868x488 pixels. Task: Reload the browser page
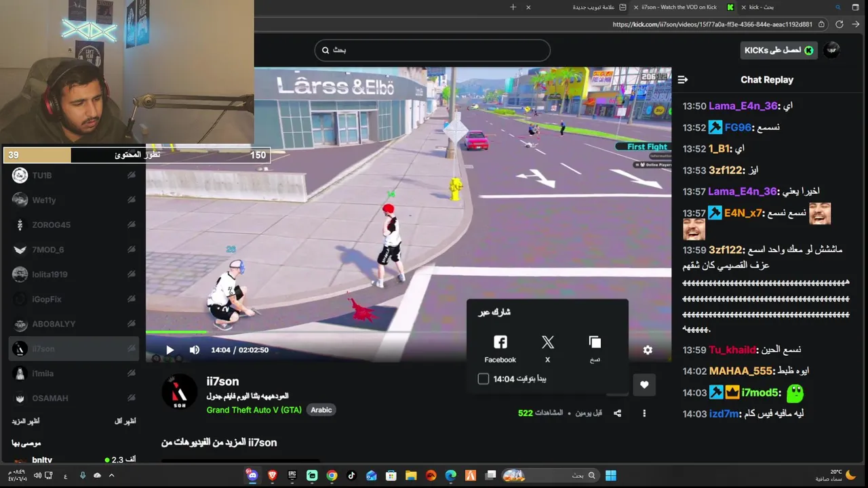tap(839, 24)
